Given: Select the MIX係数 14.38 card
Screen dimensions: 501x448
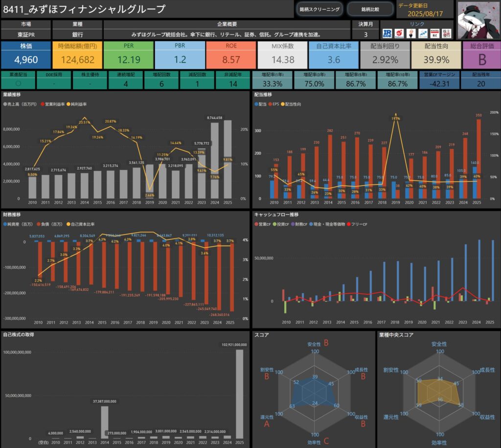Looking at the screenshot, I should (282, 55).
